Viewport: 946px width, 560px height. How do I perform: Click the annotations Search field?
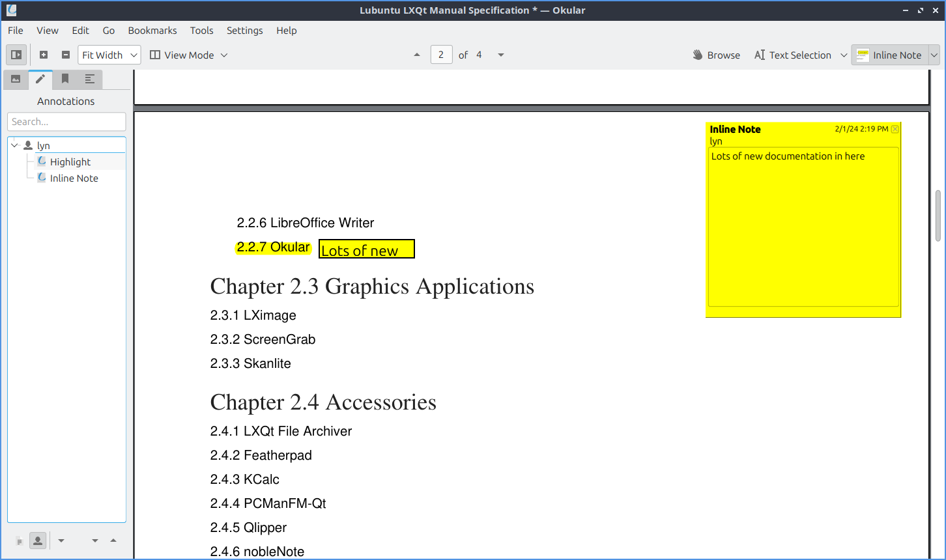[66, 122]
